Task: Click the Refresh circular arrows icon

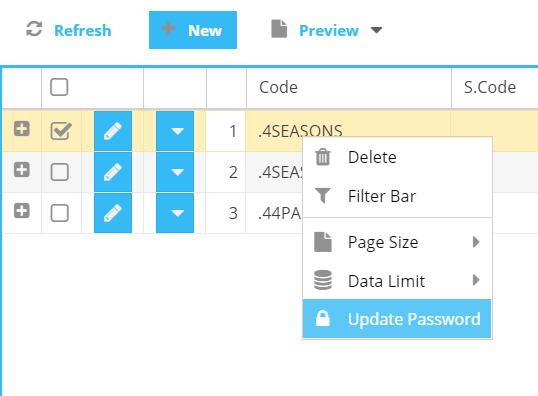Action: [34, 29]
